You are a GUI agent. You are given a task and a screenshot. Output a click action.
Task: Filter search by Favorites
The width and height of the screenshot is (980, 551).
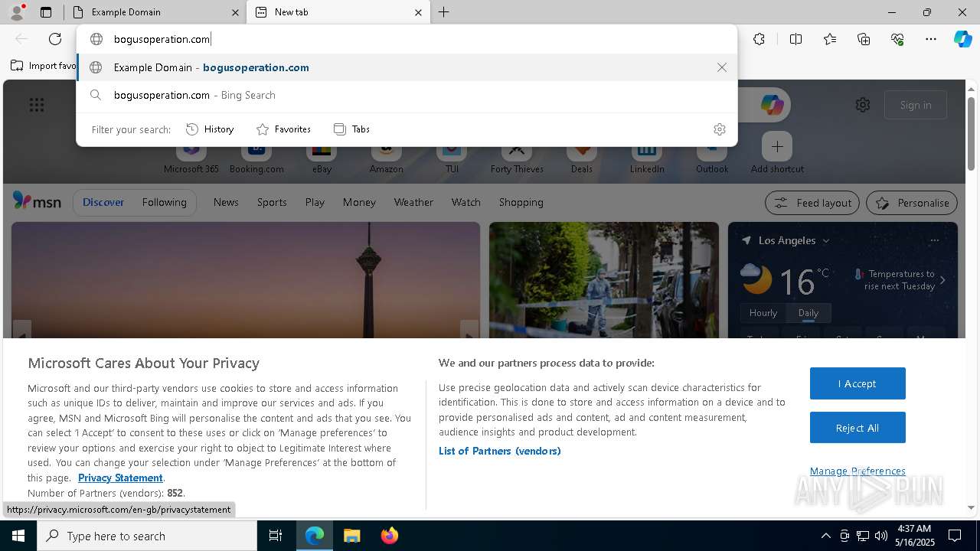click(x=283, y=129)
